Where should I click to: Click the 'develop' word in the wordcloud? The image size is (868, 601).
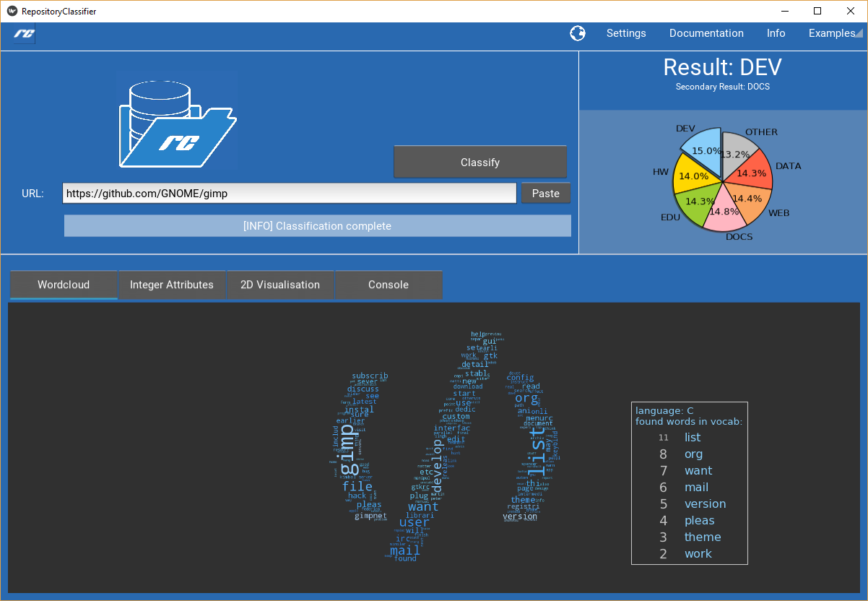[x=437, y=466]
